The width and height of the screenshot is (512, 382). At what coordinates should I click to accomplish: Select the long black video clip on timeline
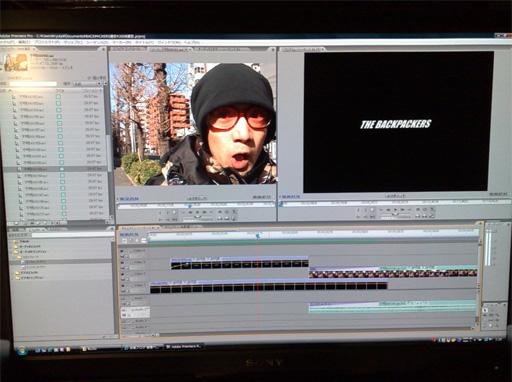pos(268,286)
